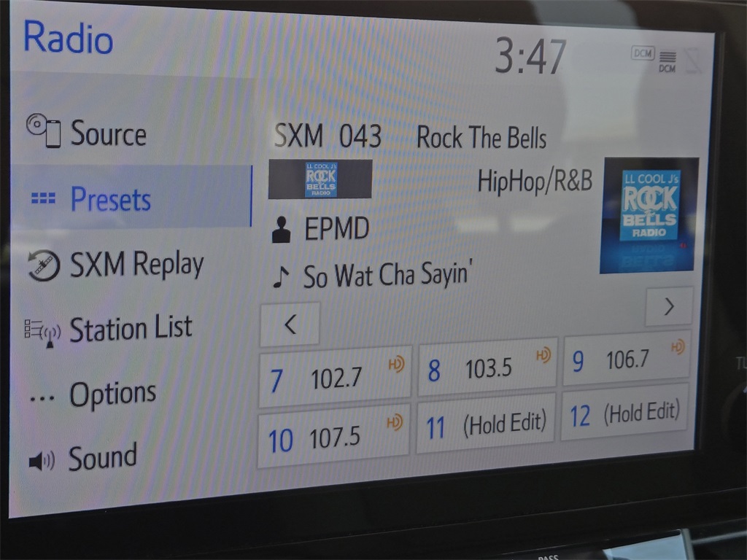Tap empty preset 11 Hold Edit
Viewport: 747px width, 560px height.
486,424
